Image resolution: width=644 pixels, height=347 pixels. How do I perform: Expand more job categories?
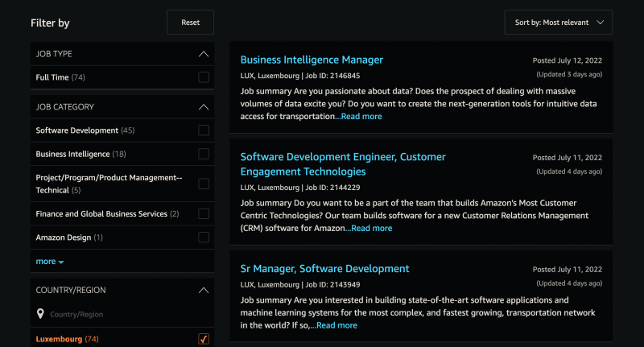click(x=49, y=261)
